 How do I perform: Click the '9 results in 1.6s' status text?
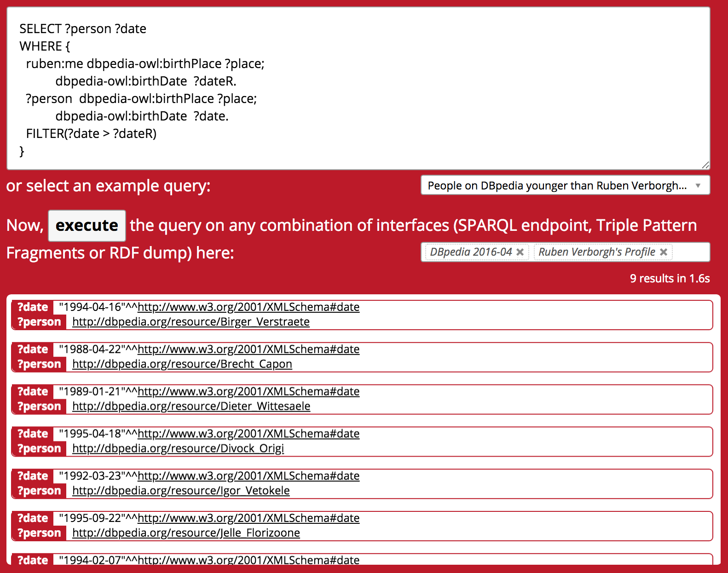(670, 278)
